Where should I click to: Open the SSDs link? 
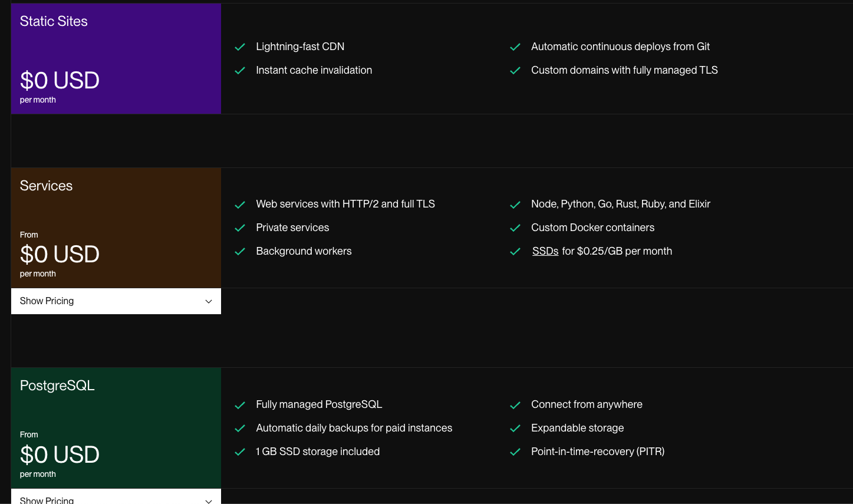pyautogui.click(x=545, y=251)
